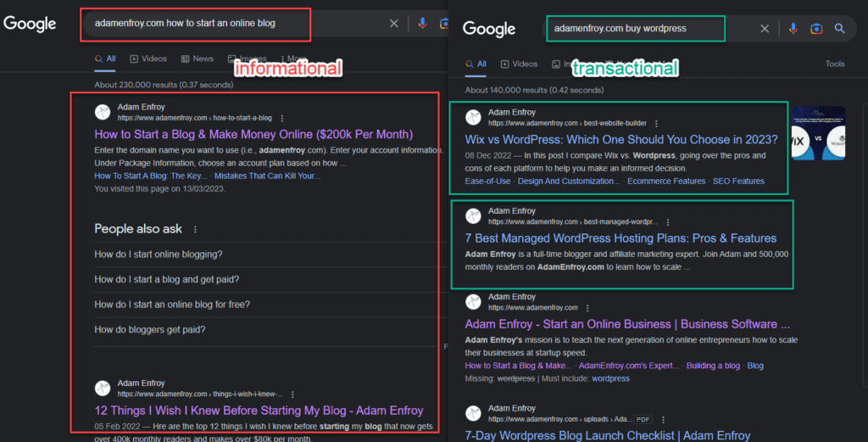Open 'SEO Features' sitelink
868x442 pixels.
click(738, 182)
